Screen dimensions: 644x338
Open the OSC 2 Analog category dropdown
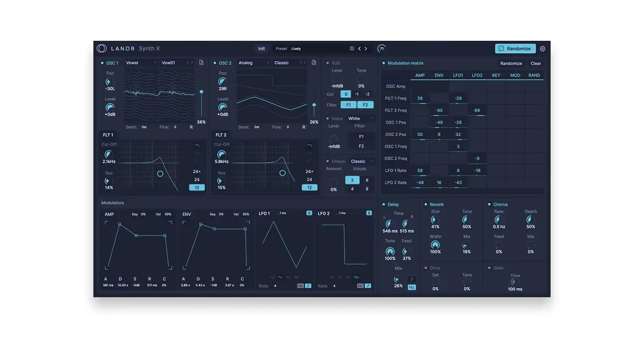click(x=254, y=63)
